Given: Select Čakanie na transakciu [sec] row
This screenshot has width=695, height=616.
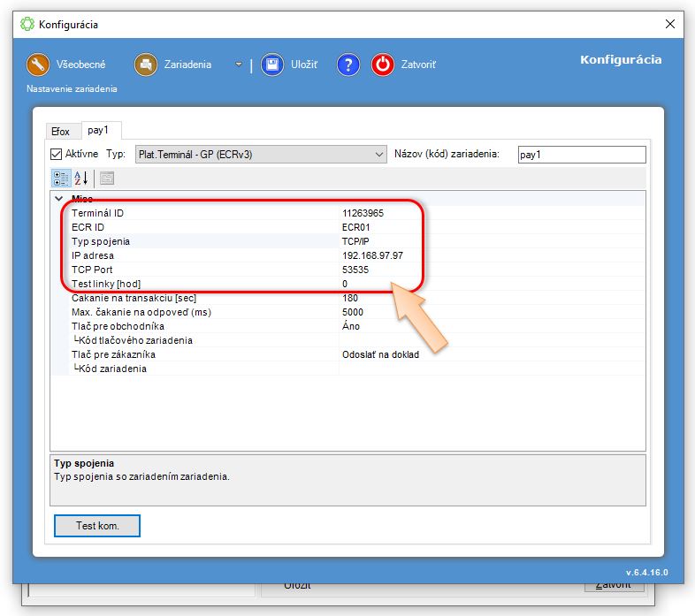Looking at the screenshot, I should tap(348, 298).
